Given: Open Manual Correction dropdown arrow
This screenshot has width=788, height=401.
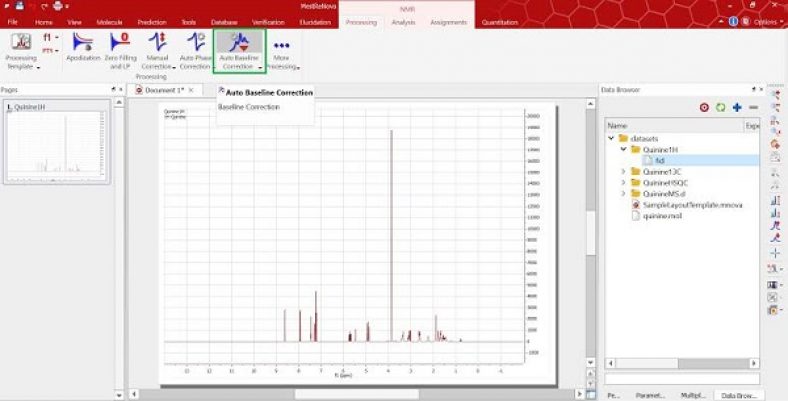Looking at the screenshot, I should (x=174, y=67).
